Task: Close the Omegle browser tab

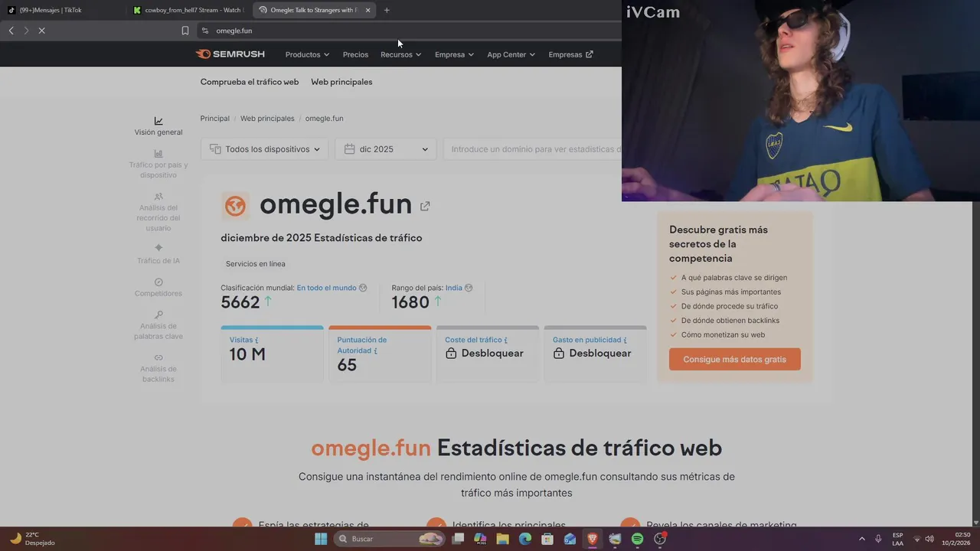Action: click(x=368, y=10)
